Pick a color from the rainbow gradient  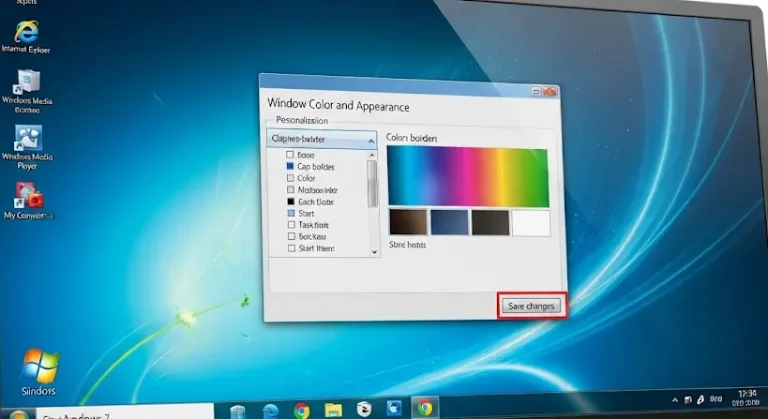coord(468,177)
